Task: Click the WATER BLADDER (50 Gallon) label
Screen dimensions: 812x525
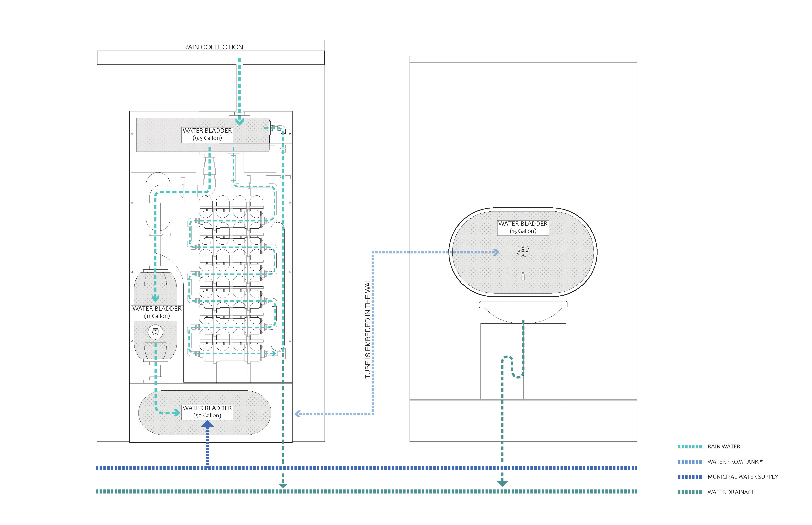Action: [x=207, y=412]
